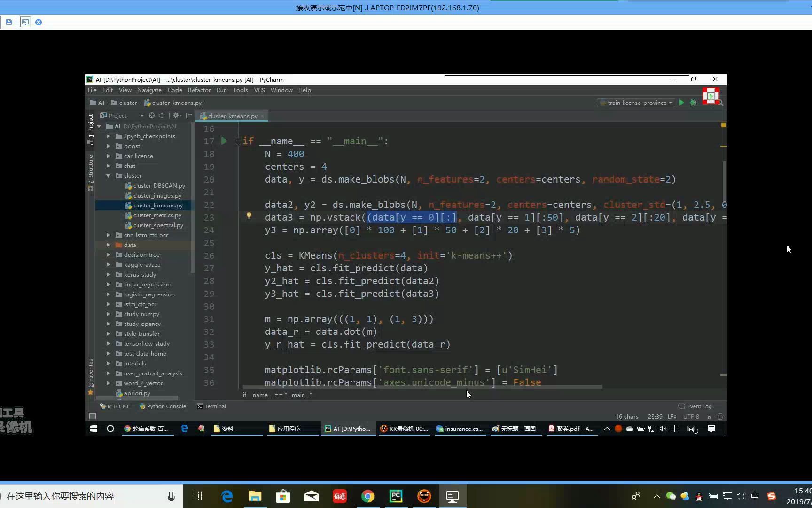Close the cluster_kmeans.py editor tab
The width and height of the screenshot is (812, 508).
[263, 116]
